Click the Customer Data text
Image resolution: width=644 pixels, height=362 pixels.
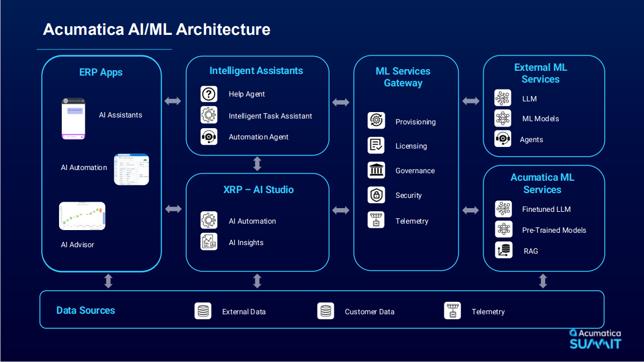pos(369,312)
